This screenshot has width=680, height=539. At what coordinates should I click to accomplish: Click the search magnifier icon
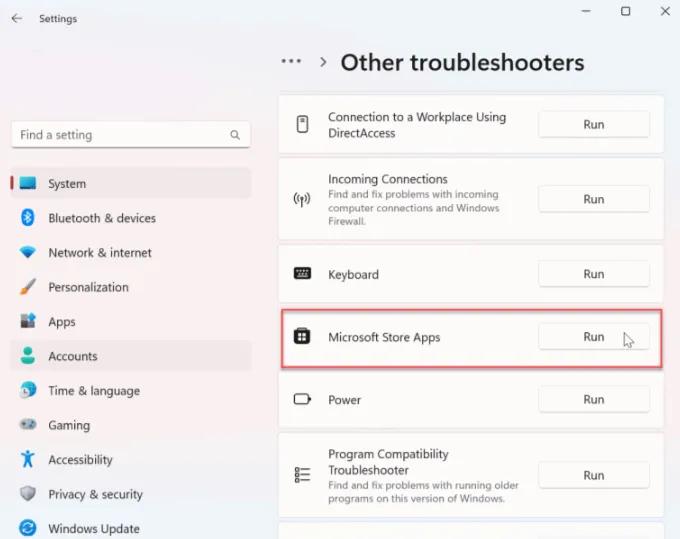(x=235, y=135)
